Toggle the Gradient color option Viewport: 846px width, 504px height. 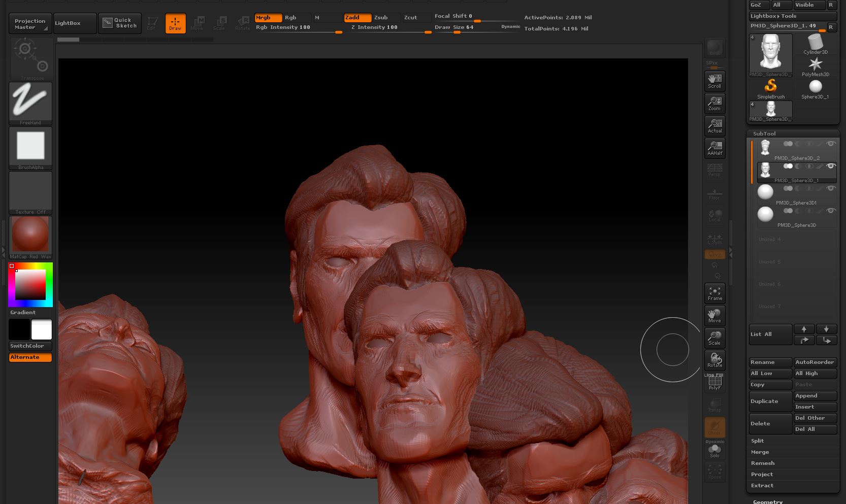(x=30, y=313)
